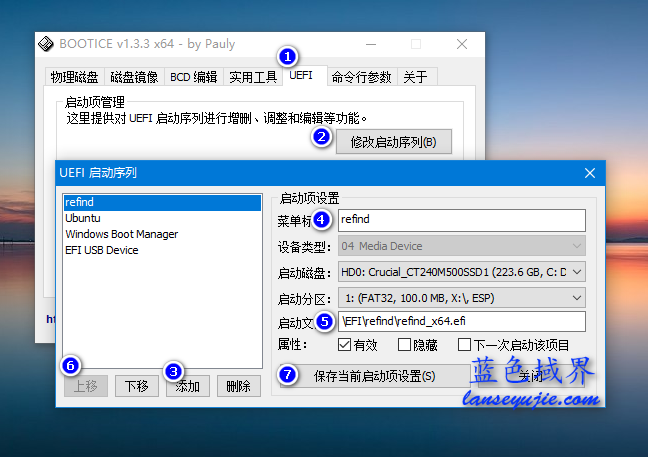
Task: Open the 关于 tab
Action: [416, 77]
